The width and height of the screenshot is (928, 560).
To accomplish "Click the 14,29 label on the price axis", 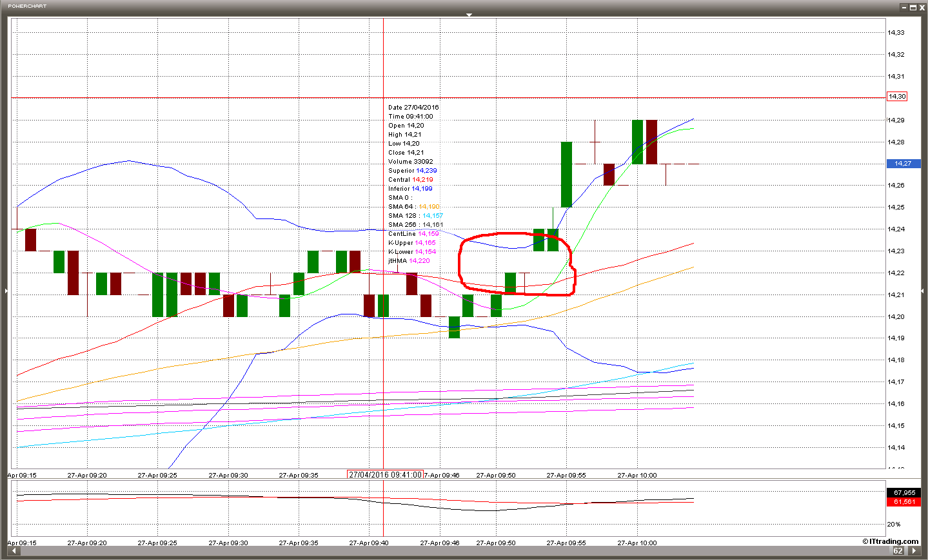I will coord(896,120).
